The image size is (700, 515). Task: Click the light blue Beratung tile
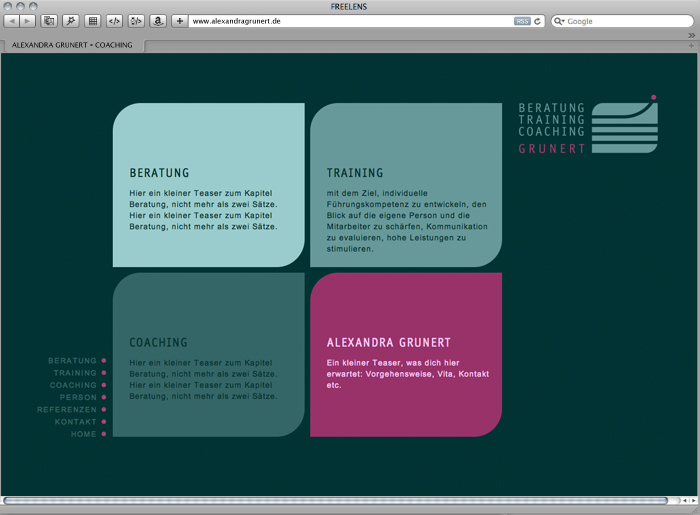[x=208, y=185]
